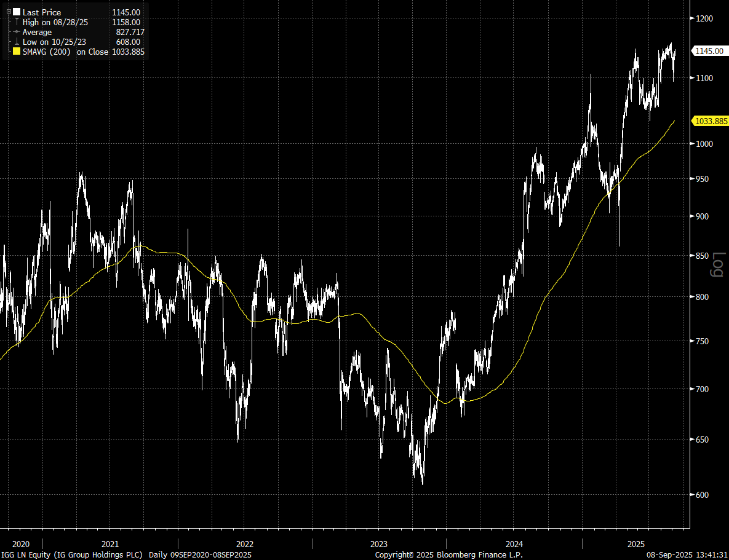Click the Low marker icon in legend
The height and width of the screenshot is (560, 729).
click(x=17, y=42)
